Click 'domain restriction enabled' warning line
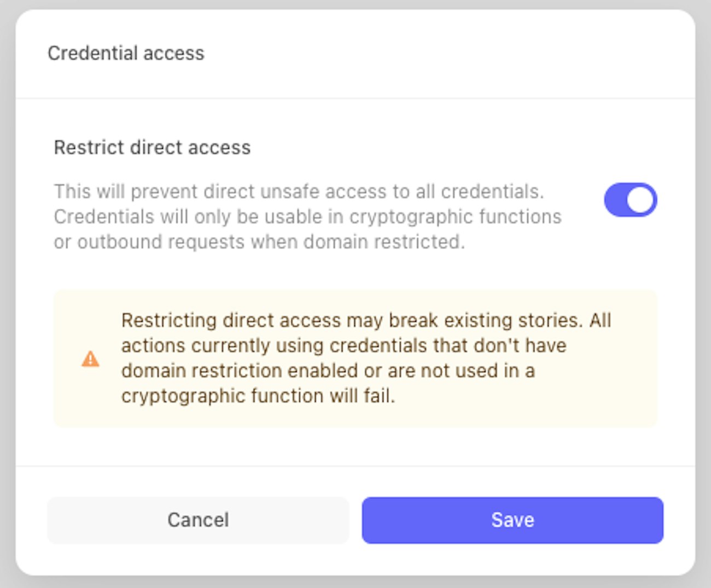 (328, 371)
